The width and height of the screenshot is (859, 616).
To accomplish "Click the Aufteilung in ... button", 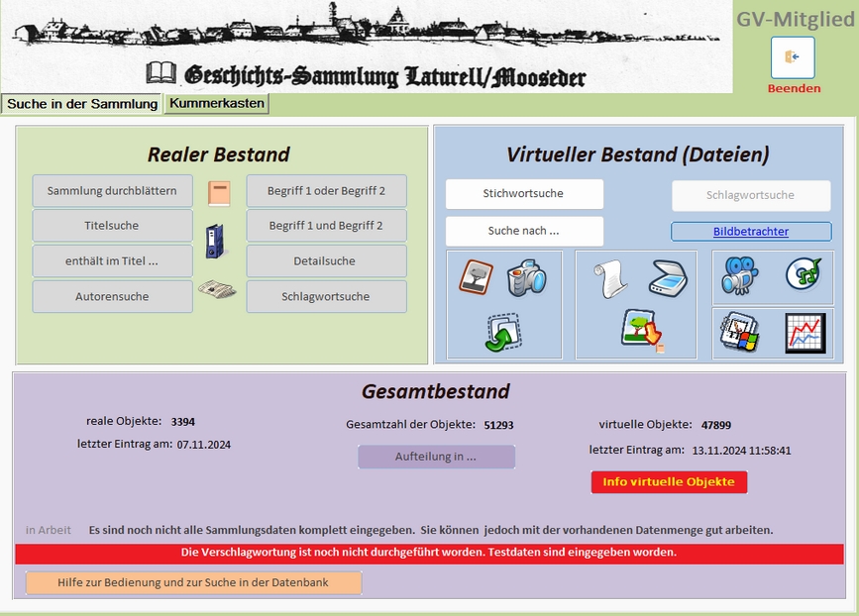I will (x=436, y=457).
